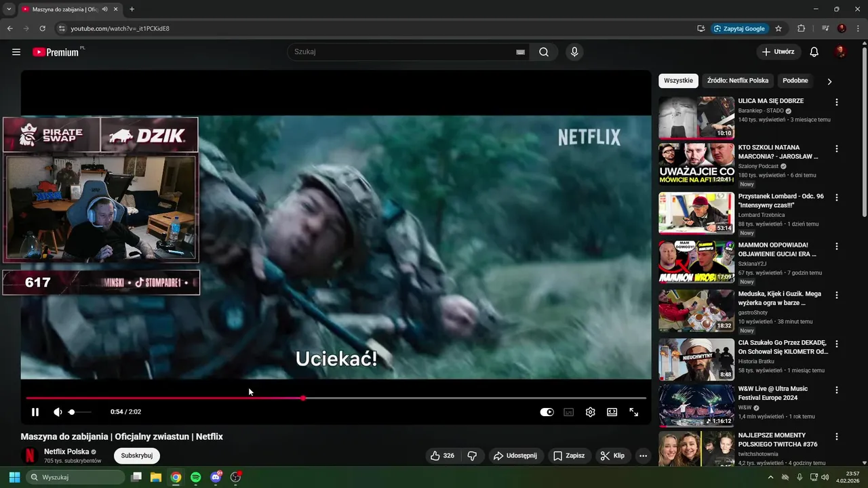Open the Windows Start menu
The width and height of the screenshot is (868, 488).
click(x=14, y=477)
